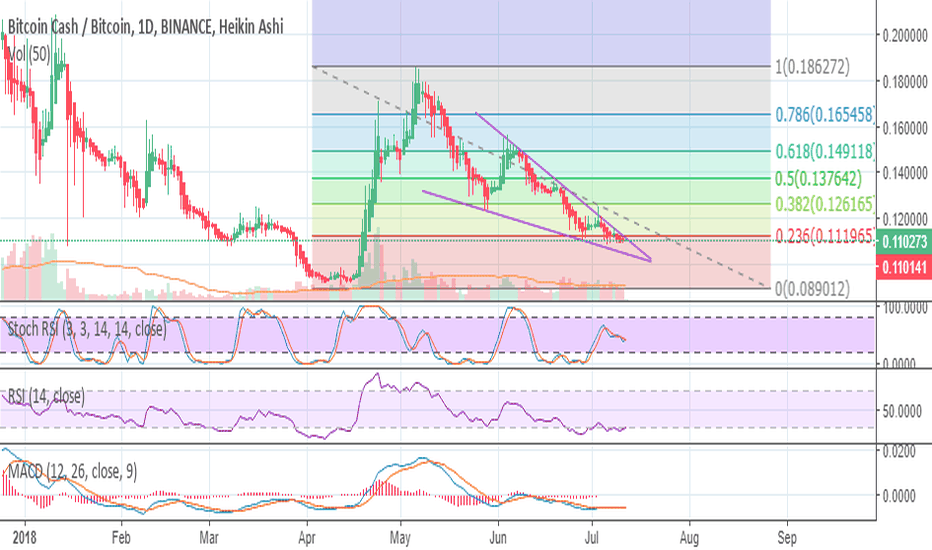Click 0.120000 on the price axis
This screenshot has width=932, height=550.
point(905,219)
